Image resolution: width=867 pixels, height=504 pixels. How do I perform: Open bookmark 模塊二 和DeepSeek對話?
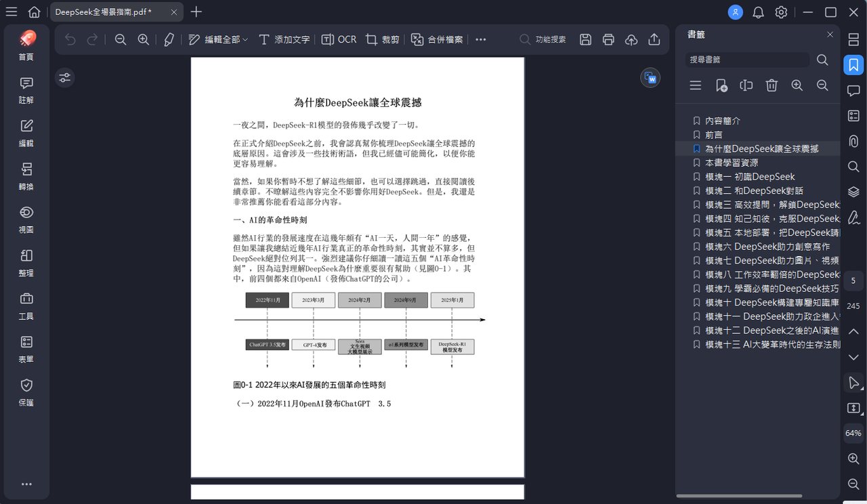pyautogui.click(x=754, y=191)
